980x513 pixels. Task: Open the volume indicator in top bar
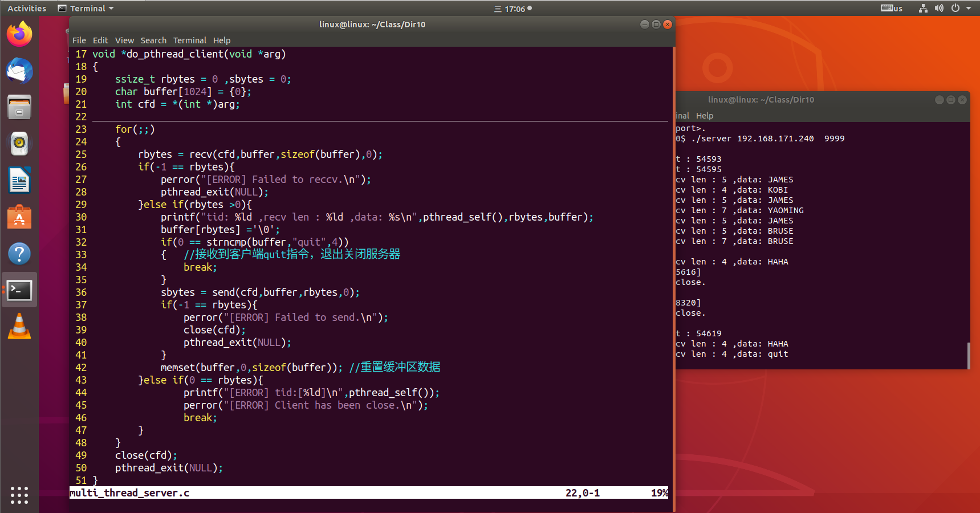pos(939,8)
